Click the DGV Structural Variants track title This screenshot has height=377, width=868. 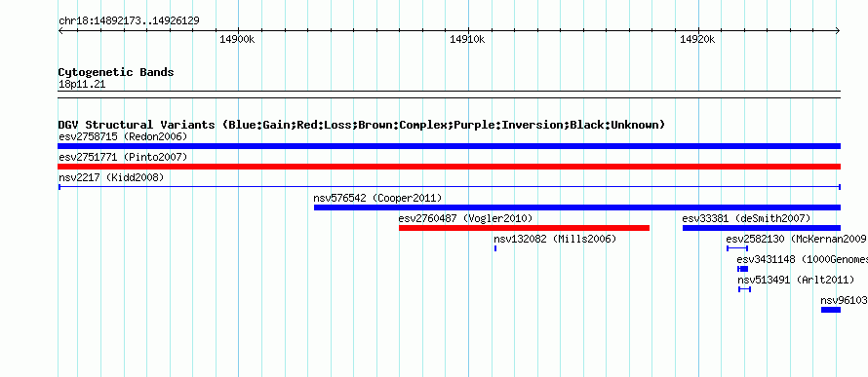pyautogui.click(x=362, y=125)
